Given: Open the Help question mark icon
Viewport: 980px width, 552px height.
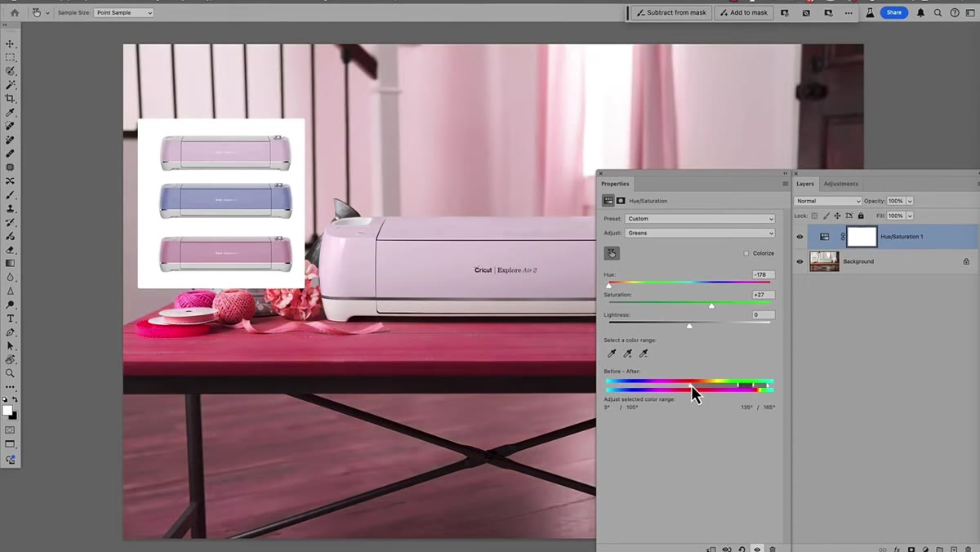Looking at the screenshot, I should coord(954,13).
